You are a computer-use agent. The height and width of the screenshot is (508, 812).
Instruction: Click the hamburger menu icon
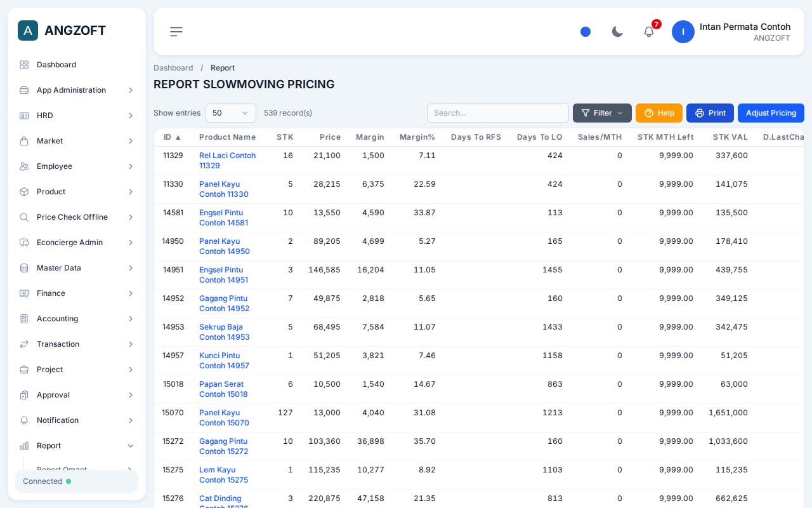tap(176, 32)
